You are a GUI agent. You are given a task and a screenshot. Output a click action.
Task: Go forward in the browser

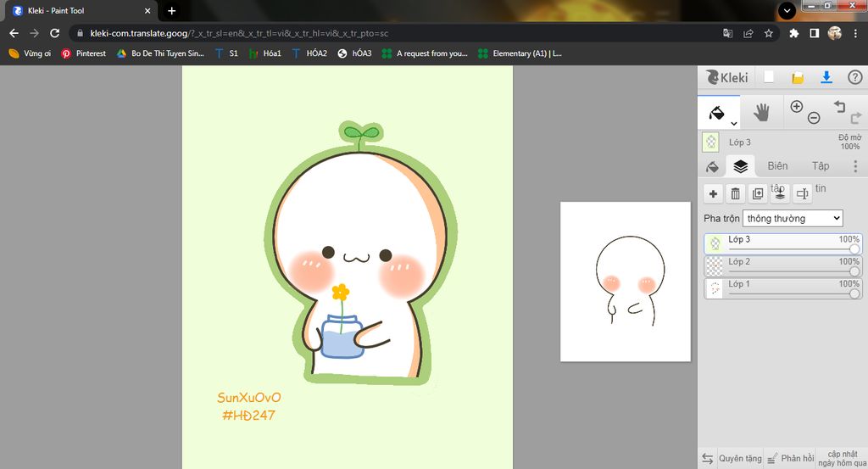tap(34, 33)
